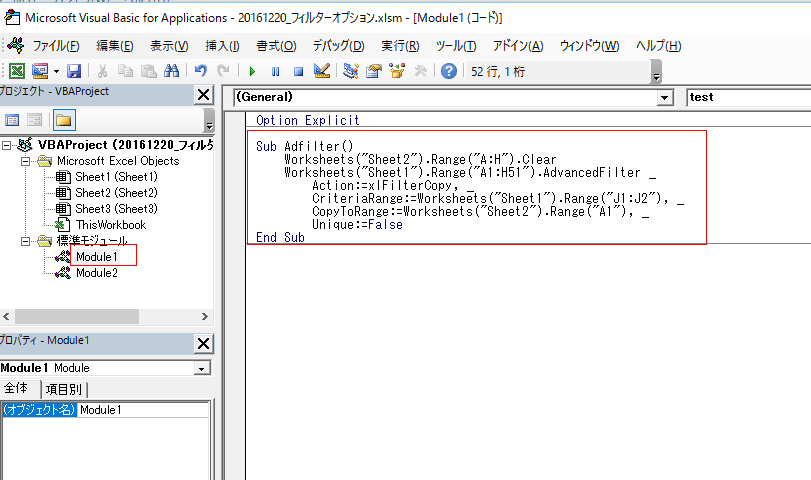Viewport: 811px width, 480px height.
Task: Collapse the Microsoft Excel Objects folder
Action: point(24,161)
